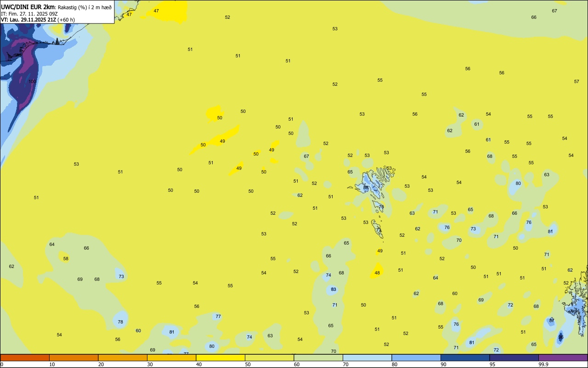Click the 0–10 dark orange legend swatch

pos(25,357)
